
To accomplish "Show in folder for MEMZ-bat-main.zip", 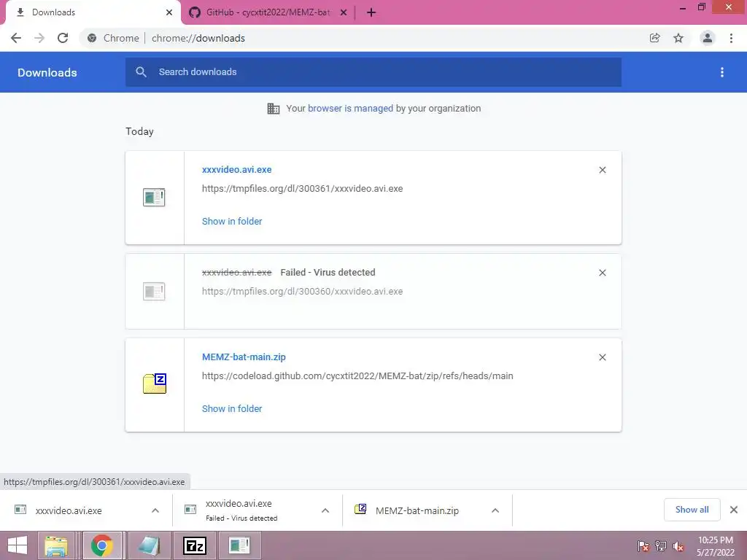I will click(232, 408).
